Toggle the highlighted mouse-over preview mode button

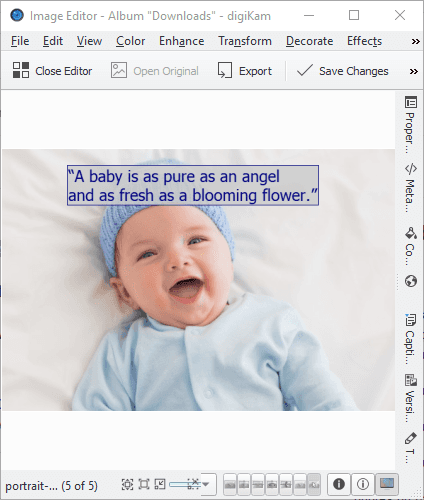(314, 484)
